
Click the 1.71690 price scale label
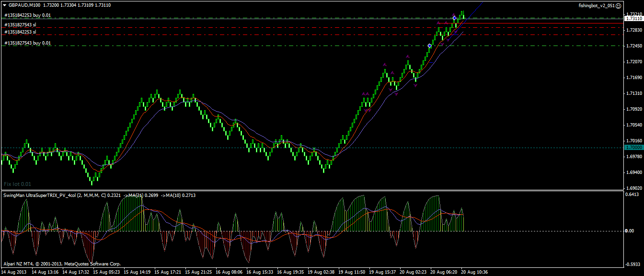[634, 77]
